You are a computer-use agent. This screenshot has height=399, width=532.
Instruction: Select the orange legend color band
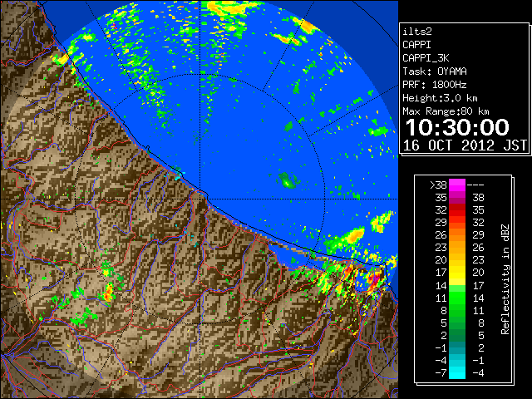pyautogui.click(x=457, y=235)
